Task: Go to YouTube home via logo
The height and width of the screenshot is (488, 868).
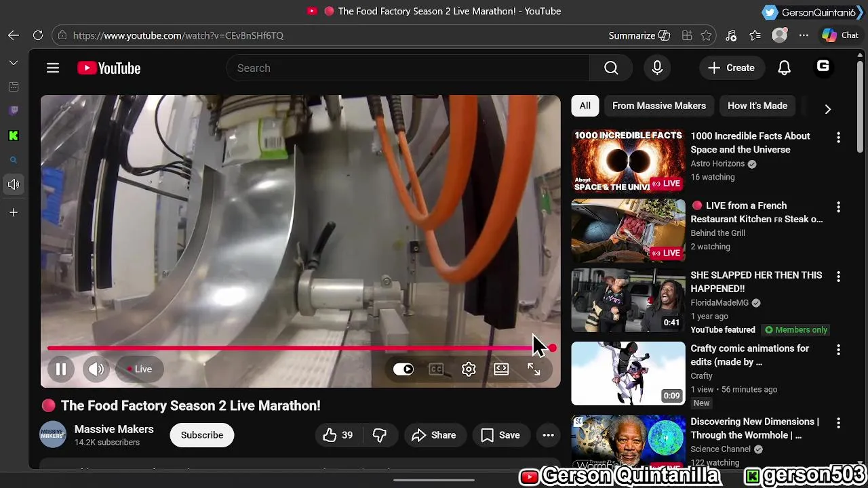Action: [108, 68]
